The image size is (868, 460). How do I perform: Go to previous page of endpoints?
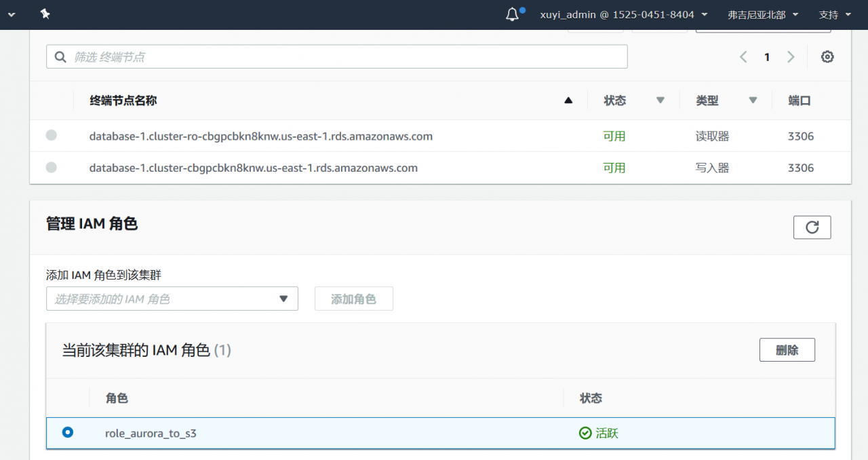tap(743, 57)
